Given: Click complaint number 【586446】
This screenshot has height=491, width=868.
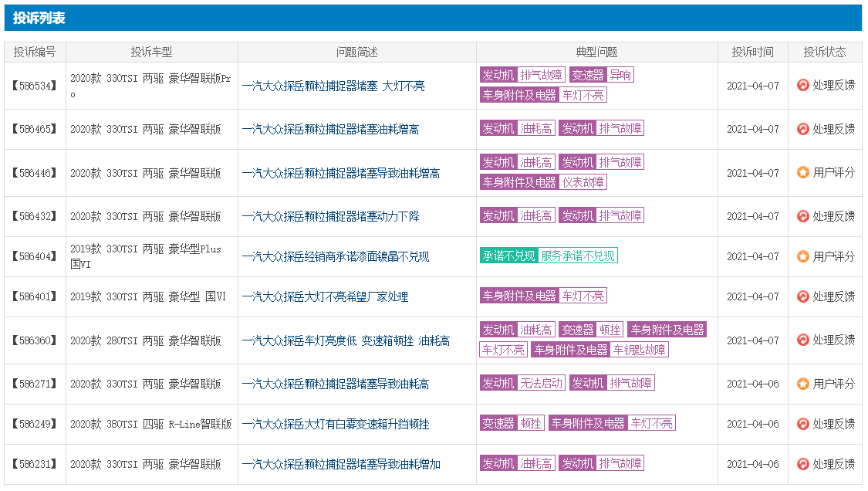Looking at the screenshot, I should 35,173.
